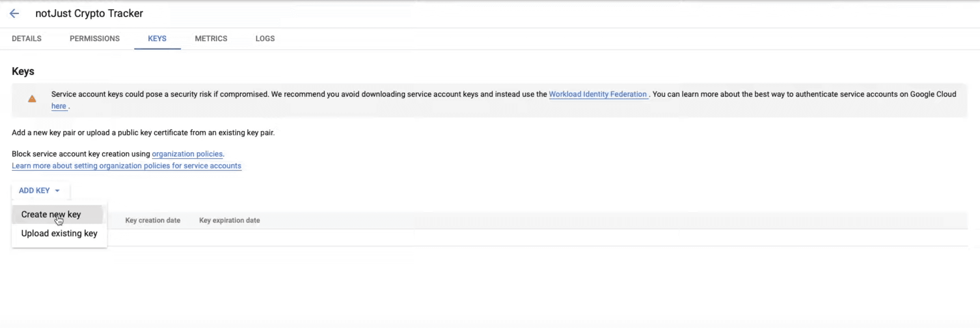Click the "Add a new key pair" description text
980x328 pixels.
pos(143,133)
